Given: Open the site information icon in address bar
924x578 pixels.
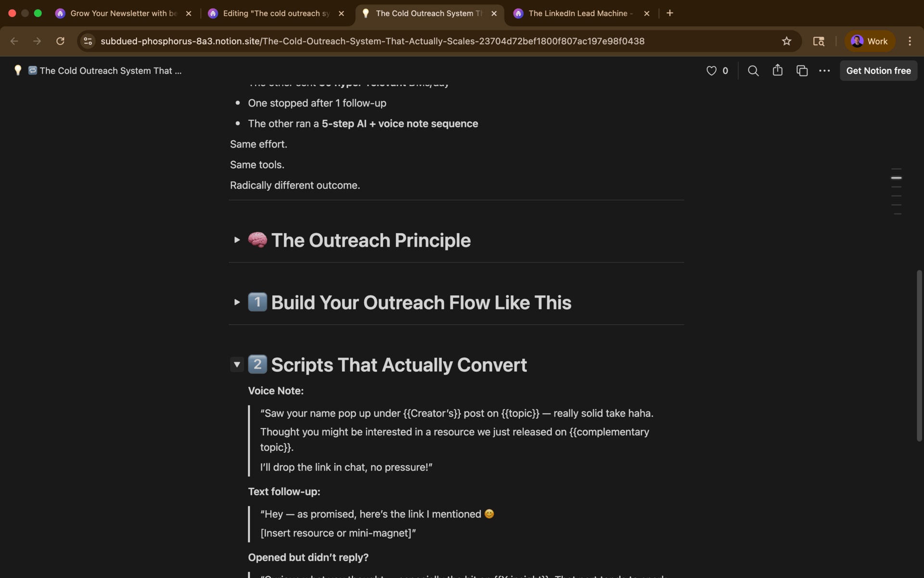Looking at the screenshot, I should 88,41.
